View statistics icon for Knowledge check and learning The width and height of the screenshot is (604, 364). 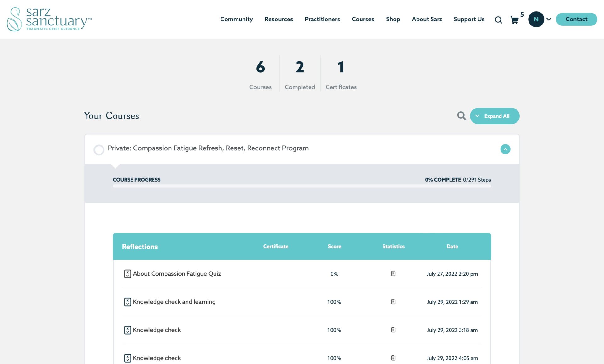[x=393, y=301]
